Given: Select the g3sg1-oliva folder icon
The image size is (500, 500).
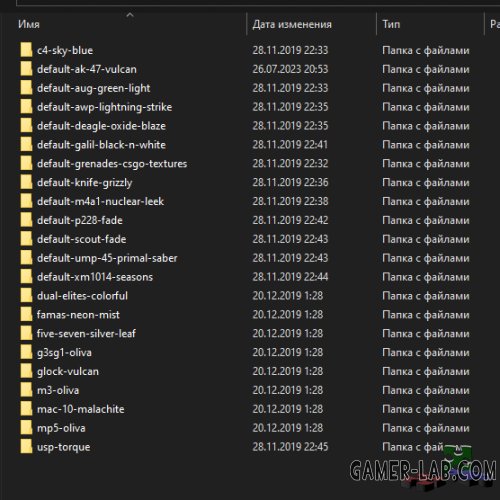Looking at the screenshot, I should tap(26, 352).
